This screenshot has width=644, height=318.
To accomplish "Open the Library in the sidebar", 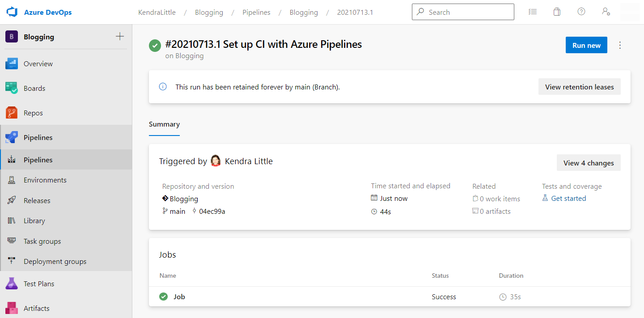I will coord(33,220).
